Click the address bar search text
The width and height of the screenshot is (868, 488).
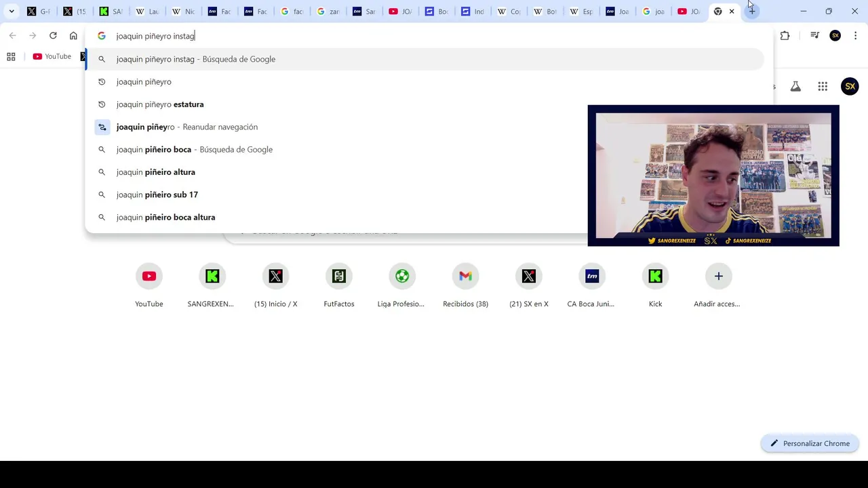click(155, 36)
